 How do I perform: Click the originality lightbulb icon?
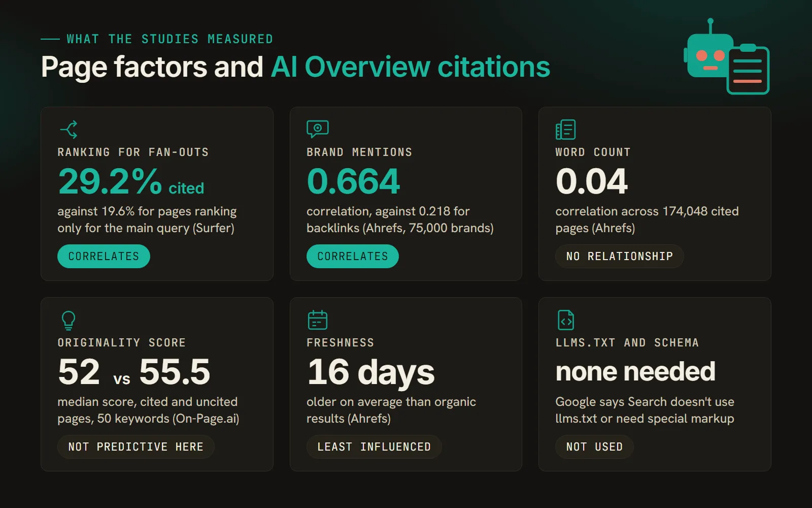(69, 321)
